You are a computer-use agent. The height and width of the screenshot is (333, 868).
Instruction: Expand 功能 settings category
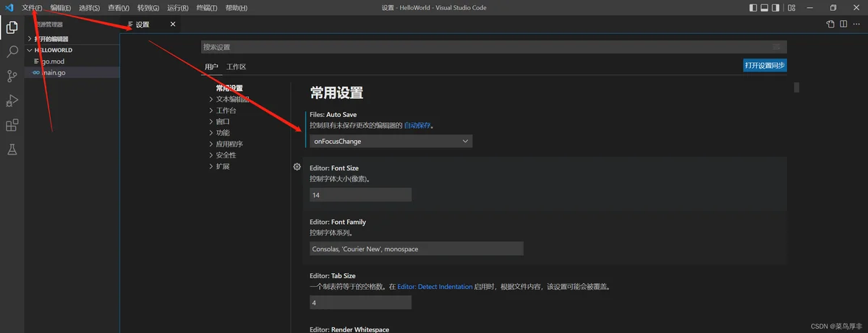pyautogui.click(x=219, y=133)
